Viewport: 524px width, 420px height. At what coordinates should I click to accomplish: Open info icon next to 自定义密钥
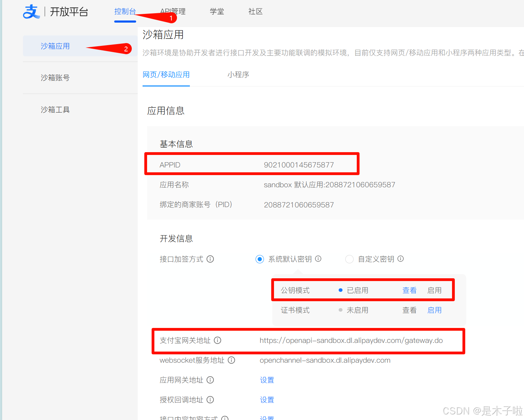click(x=401, y=259)
